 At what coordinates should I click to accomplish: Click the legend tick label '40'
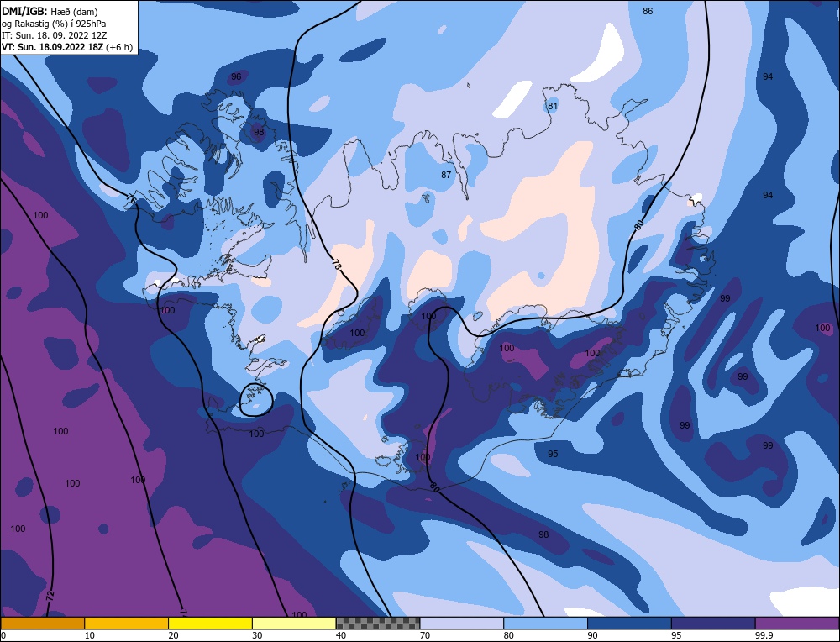[341, 635]
